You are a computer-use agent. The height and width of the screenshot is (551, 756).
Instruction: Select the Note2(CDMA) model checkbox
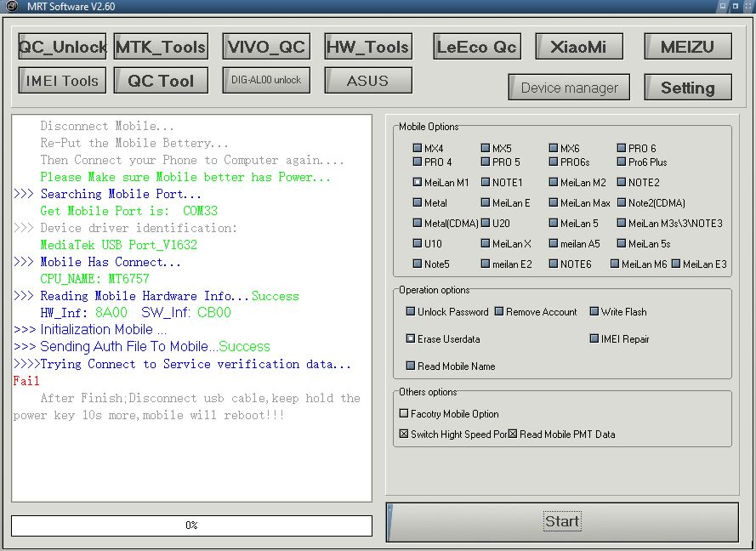pos(622,202)
